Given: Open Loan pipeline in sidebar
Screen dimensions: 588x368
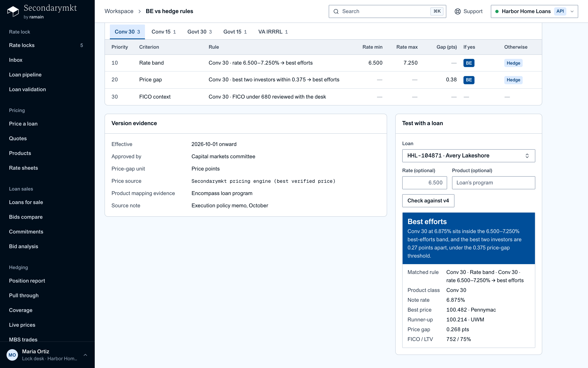Looking at the screenshot, I should click(x=47, y=75).
